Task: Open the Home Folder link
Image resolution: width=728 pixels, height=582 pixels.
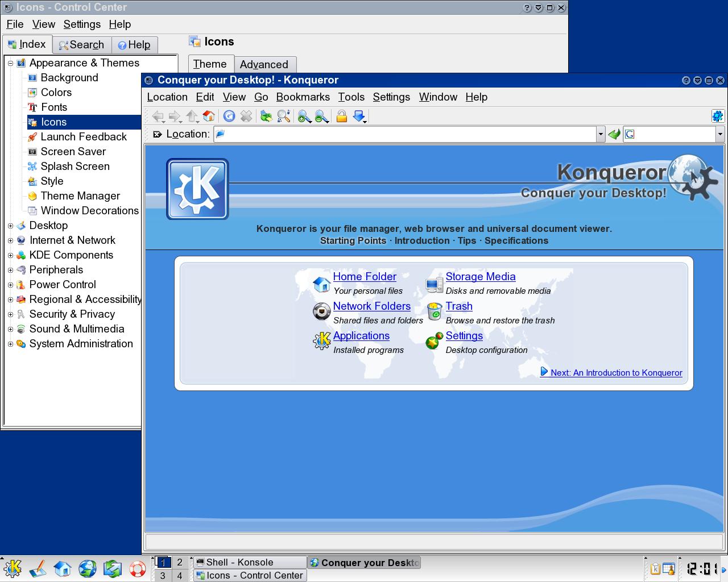Action: [x=365, y=277]
